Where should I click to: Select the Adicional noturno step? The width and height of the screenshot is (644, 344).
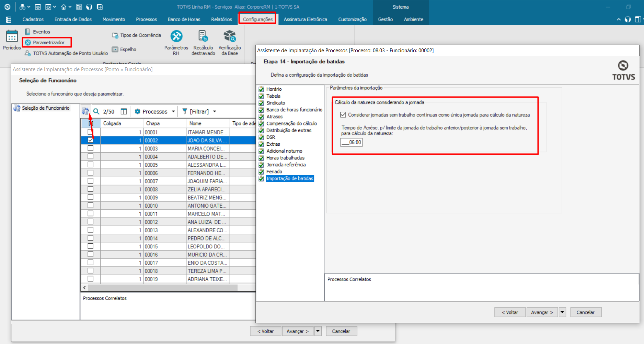(284, 151)
